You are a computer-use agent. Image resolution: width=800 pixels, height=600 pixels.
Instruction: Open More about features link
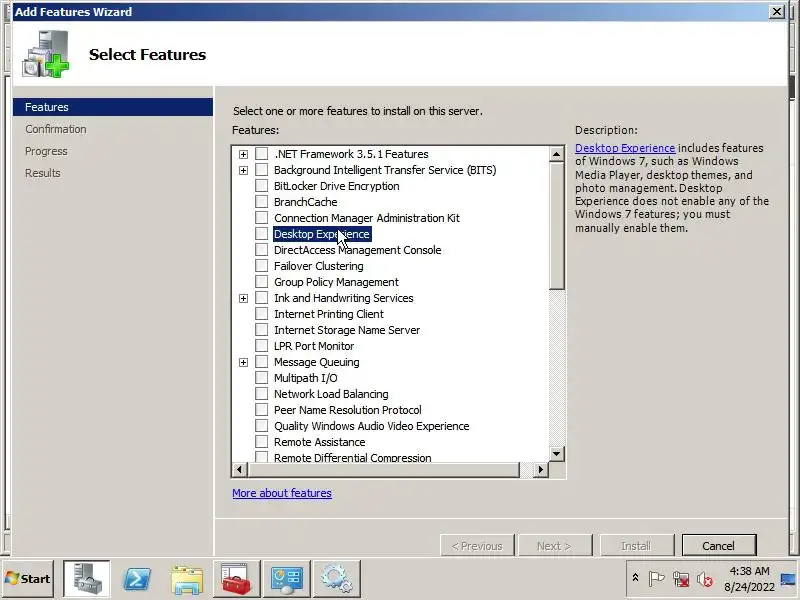coord(282,493)
